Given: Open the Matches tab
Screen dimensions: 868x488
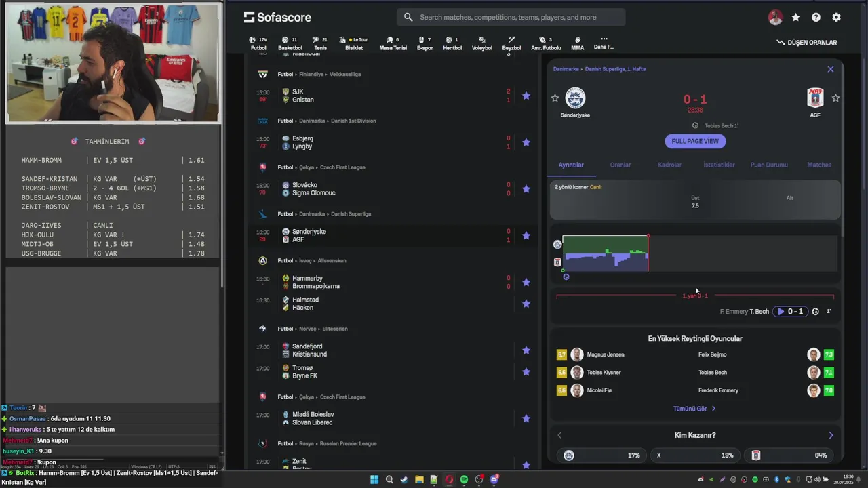Looking at the screenshot, I should tap(819, 165).
